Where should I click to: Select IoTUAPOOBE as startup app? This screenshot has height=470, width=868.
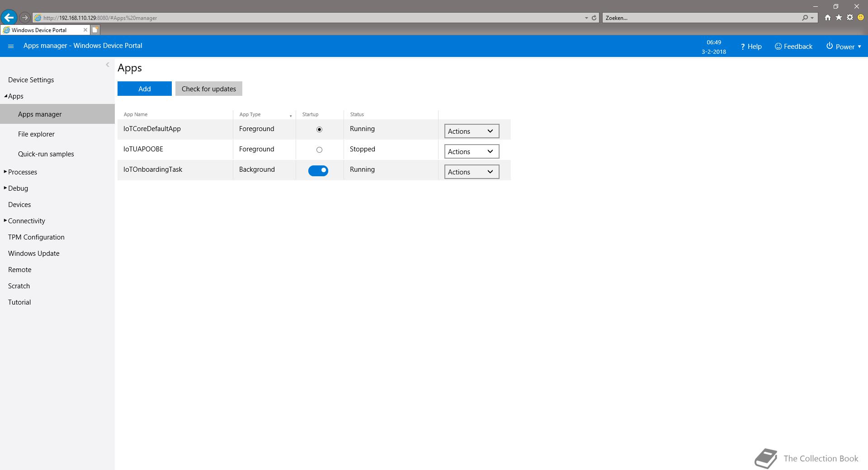tap(319, 150)
